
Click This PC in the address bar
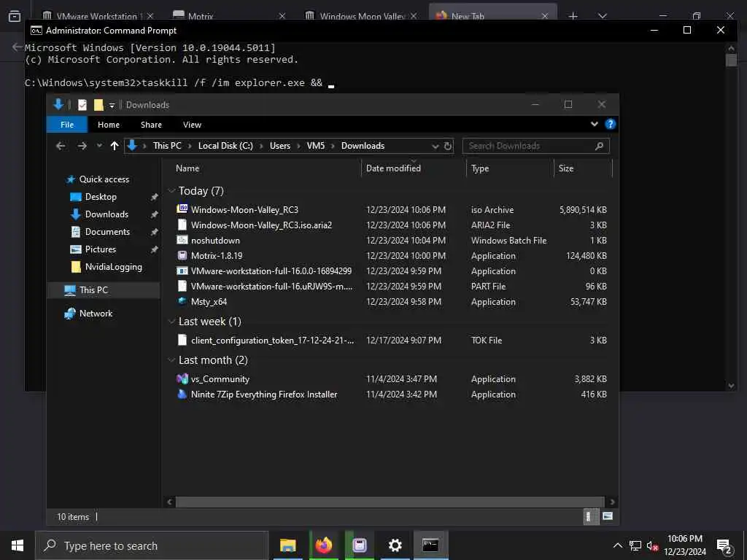[x=167, y=146]
